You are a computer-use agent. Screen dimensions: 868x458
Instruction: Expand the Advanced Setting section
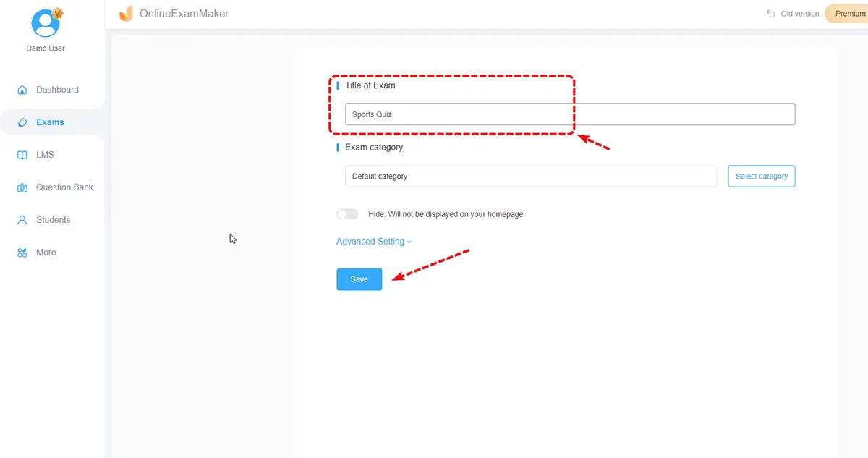370,242
